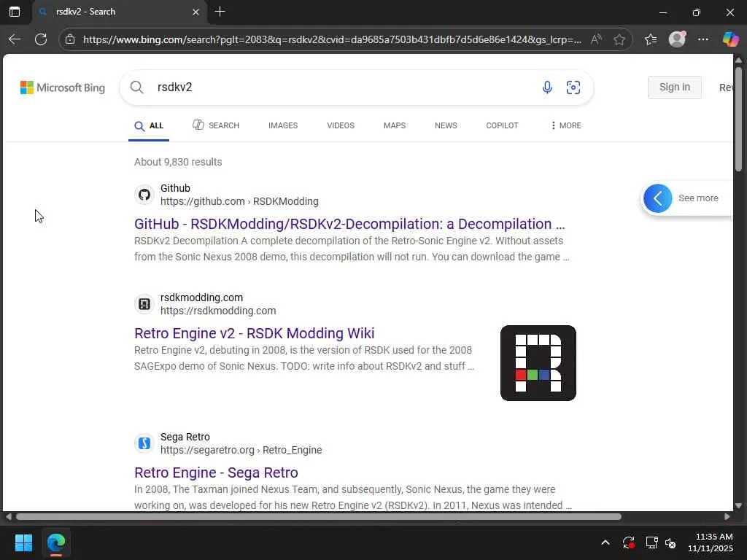The image size is (747, 560).
Task: Click the Sign in button
Action: (x=675, y=87)
